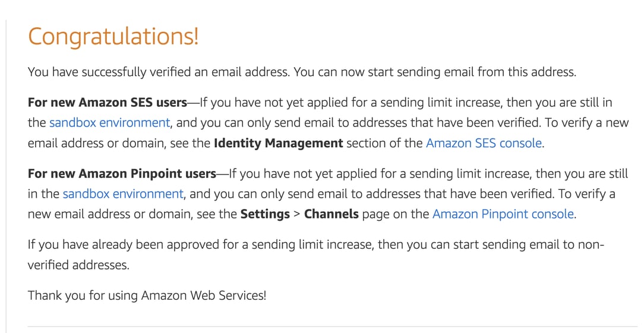This screenshot has height=333, width=644.
Task: Click the 'verified addresses.' text on the last paragraph line
Action: point(78,265)
